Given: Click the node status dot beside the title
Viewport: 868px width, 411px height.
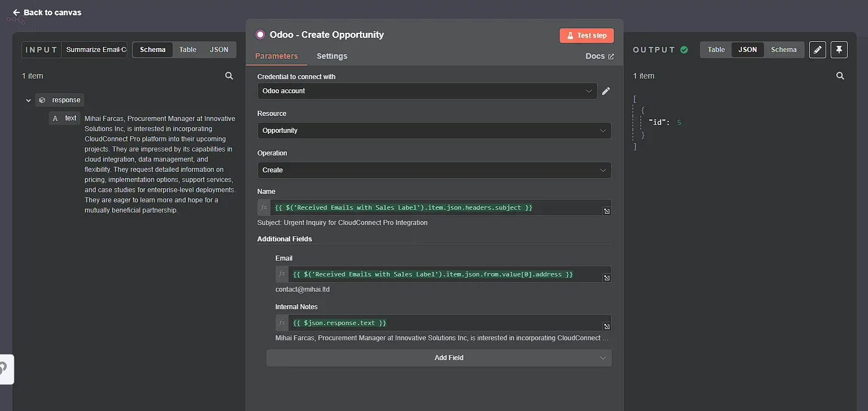Looking at the screenshot, I should click(x=260, y=34).
